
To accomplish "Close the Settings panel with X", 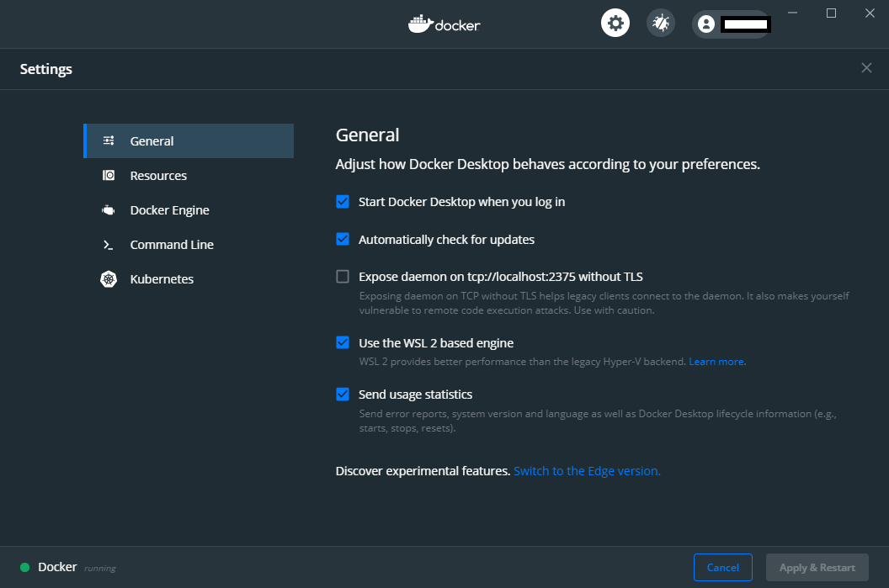I will 866,68.
